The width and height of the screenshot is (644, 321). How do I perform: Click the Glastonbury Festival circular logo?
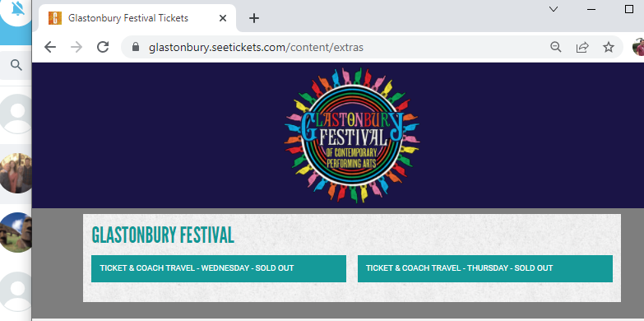pyautogui.click(x=351, y=135)
